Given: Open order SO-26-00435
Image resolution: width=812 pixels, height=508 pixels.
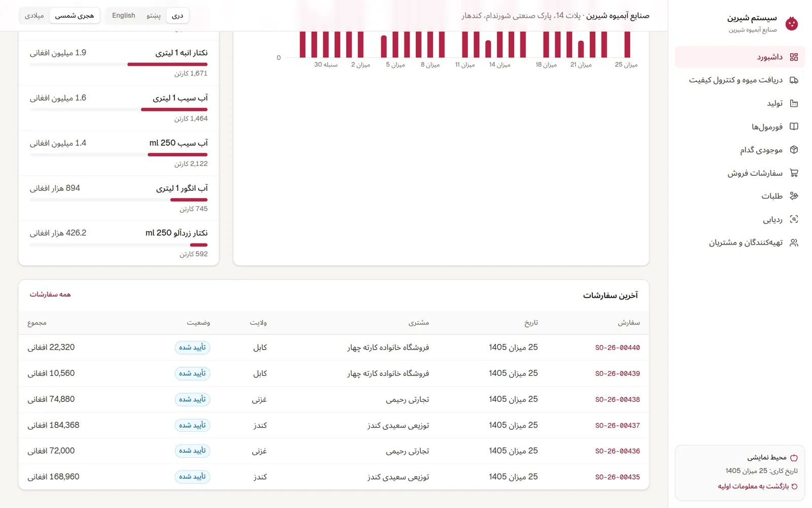Looking at the screenshot, I should [x=617, y=477].
